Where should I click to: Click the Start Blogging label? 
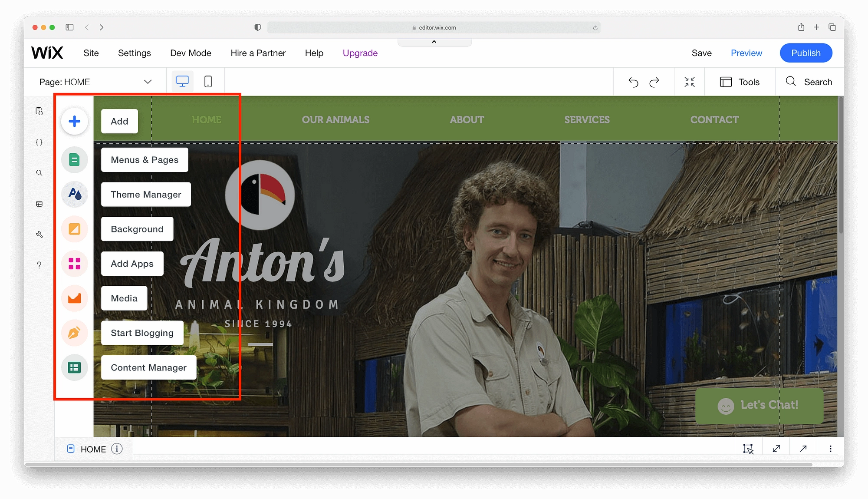pyautogui.click(x=142, y=333)
